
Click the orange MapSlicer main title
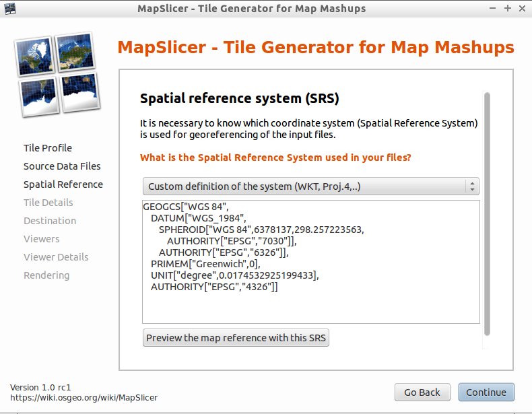[316, 47]
